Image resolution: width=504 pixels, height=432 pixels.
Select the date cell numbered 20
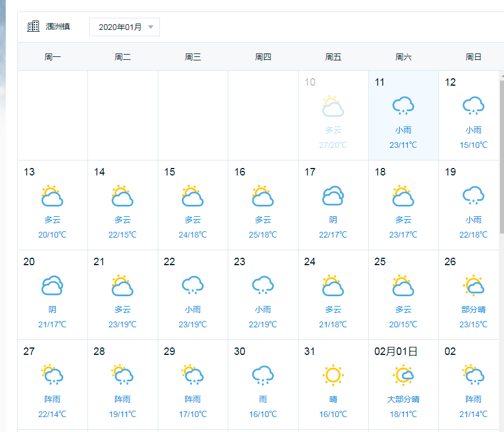[x=52, y=295]
